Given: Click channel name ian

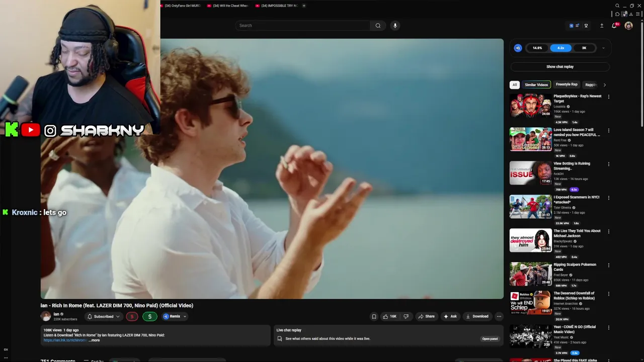Looking at the screenshot, I should (56, 314).
